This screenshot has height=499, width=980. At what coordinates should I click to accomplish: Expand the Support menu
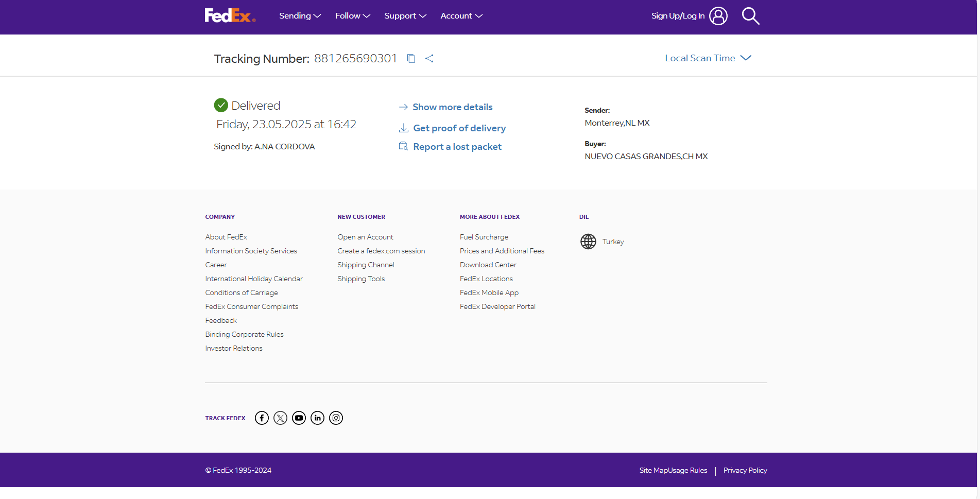[x=405, y=16]
